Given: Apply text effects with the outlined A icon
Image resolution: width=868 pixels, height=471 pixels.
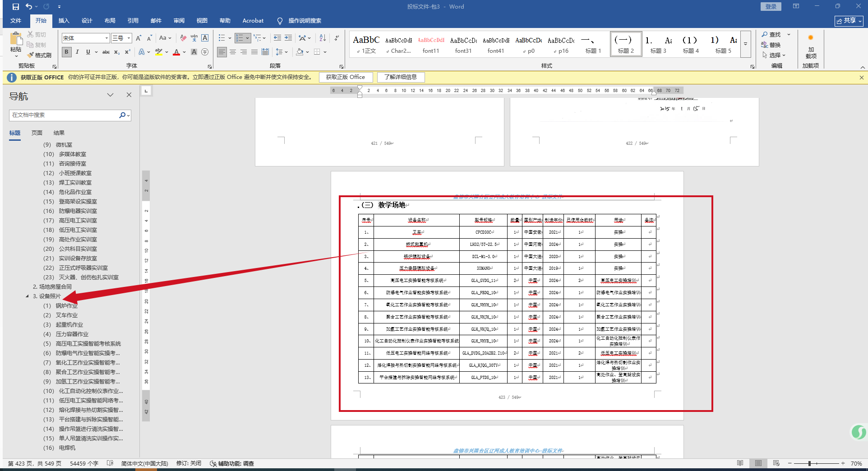Looking at the screenshot, I should coord(142,52).
